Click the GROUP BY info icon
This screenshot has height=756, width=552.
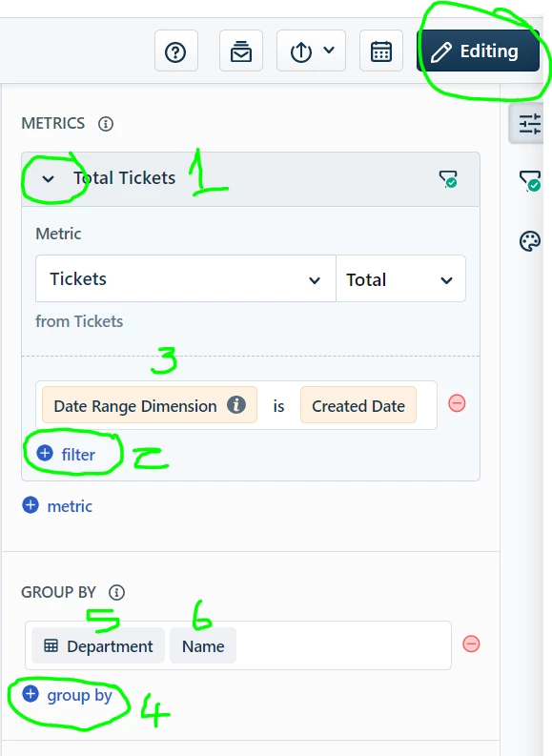(116, 592)
